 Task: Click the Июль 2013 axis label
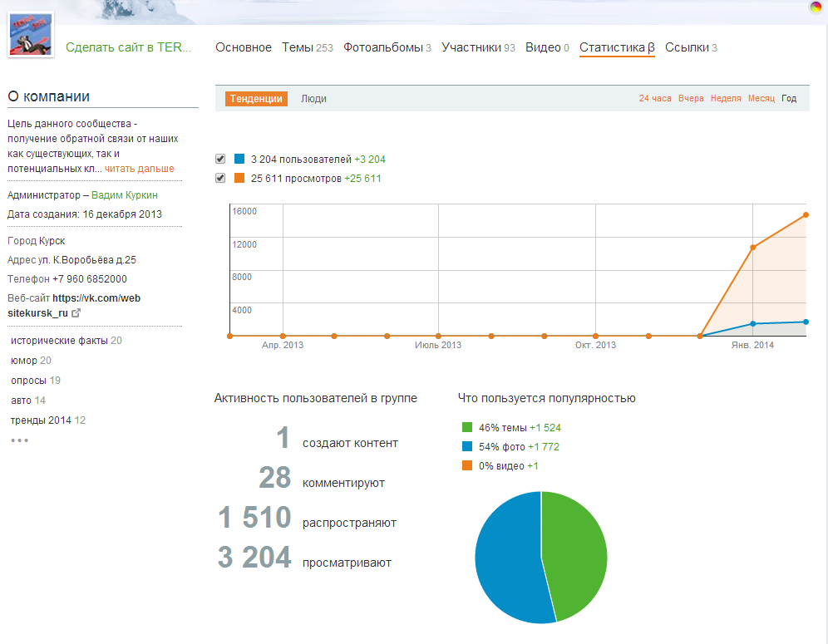point(438,345)
